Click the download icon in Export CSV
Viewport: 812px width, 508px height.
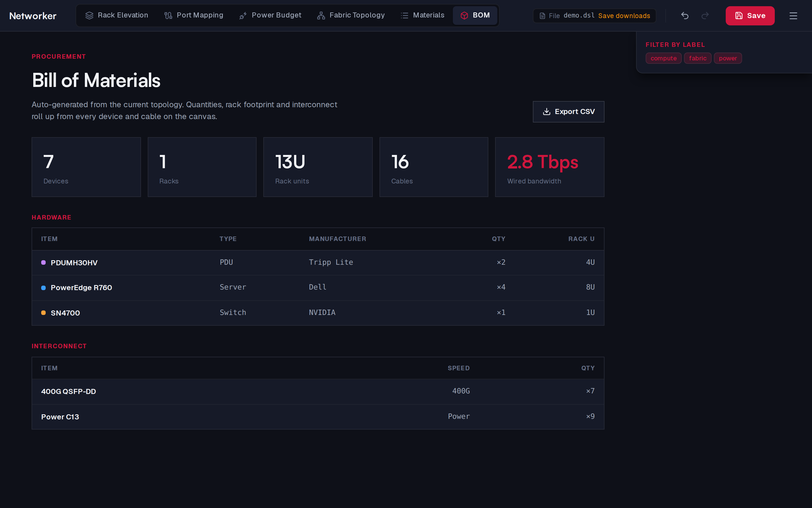(547, 111)
